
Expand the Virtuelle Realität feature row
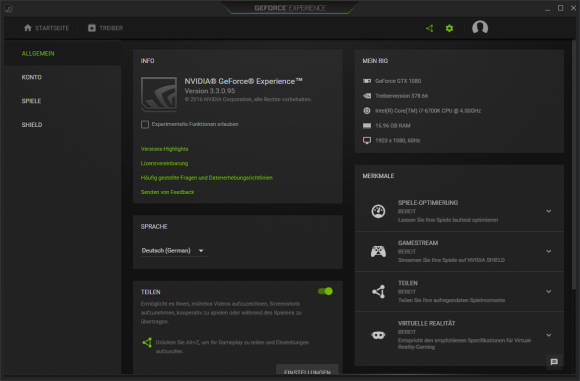tap(549, 335)
